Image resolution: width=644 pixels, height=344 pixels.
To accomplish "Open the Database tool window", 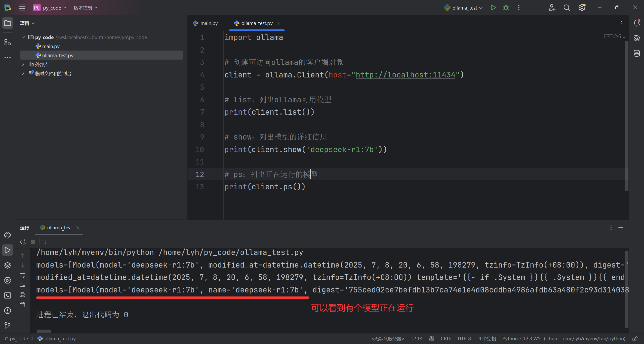I will pyautogui.click(x=637, y=53).
